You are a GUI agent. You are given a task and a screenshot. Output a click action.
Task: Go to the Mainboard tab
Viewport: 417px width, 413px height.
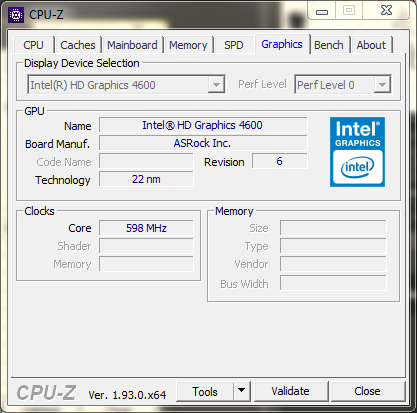coord(132,45)
